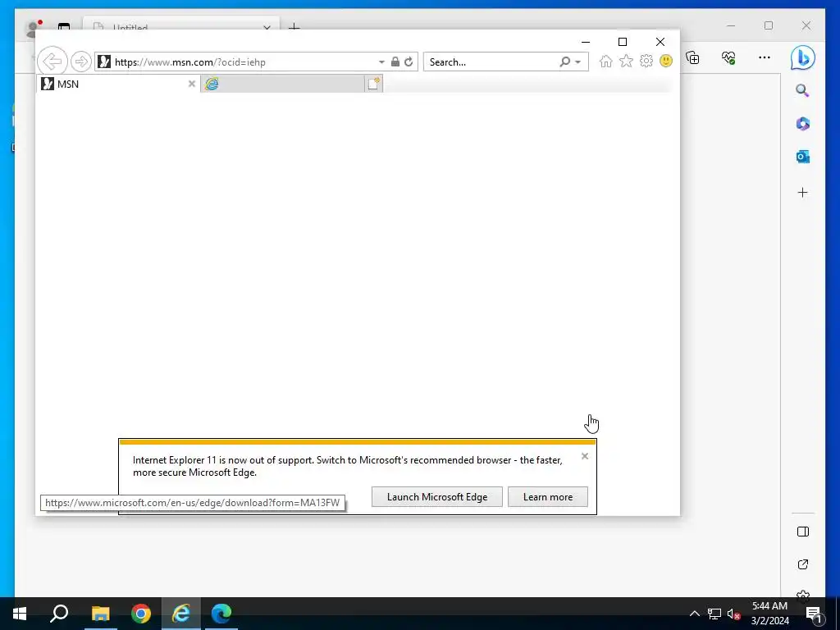840x630 pixels.
Task: Open Microsoft 365 in Edge sidebar
Action: (802, 124)
